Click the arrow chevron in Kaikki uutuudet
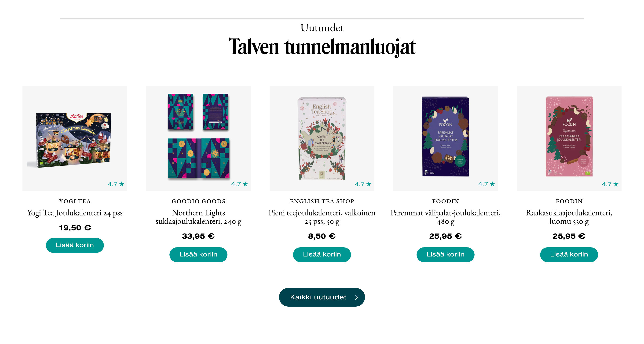 356,297
